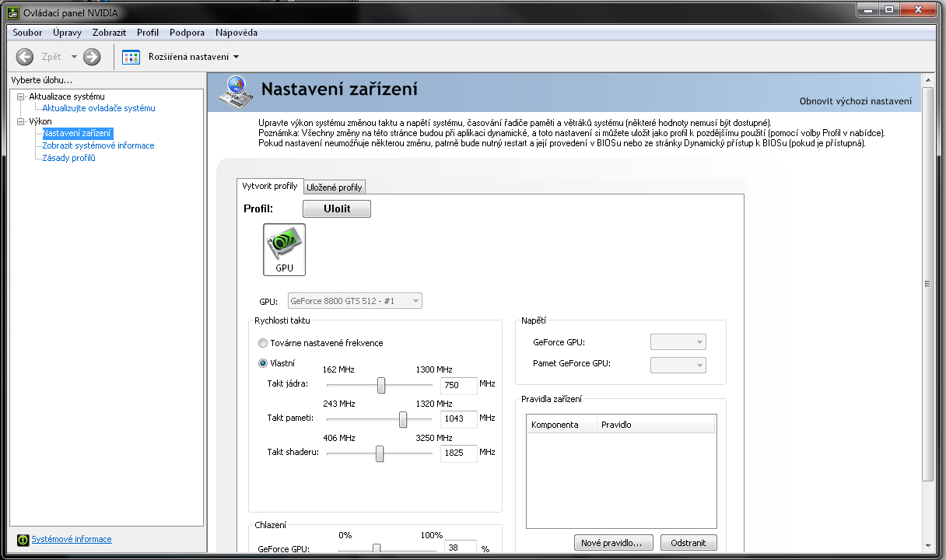Click the Takt jádra slider handle
The width and height of the screenshot is (946, 560).
(381, 385)
